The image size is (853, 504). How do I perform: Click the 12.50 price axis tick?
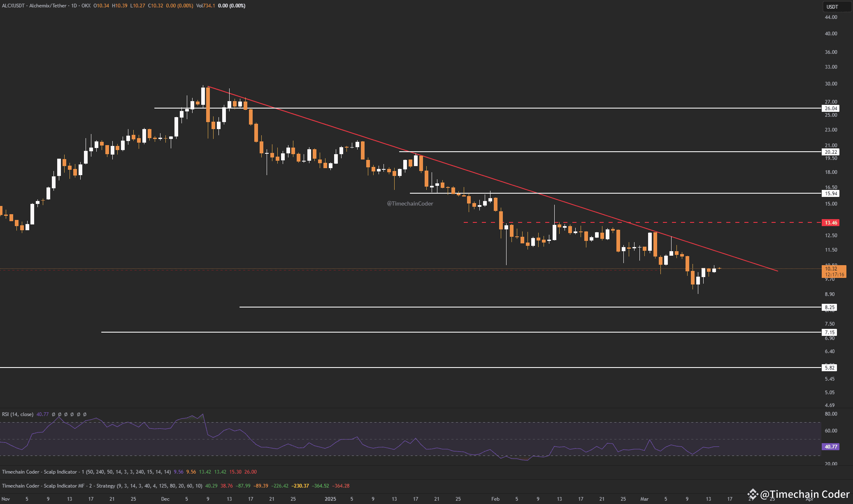(831, 236)
